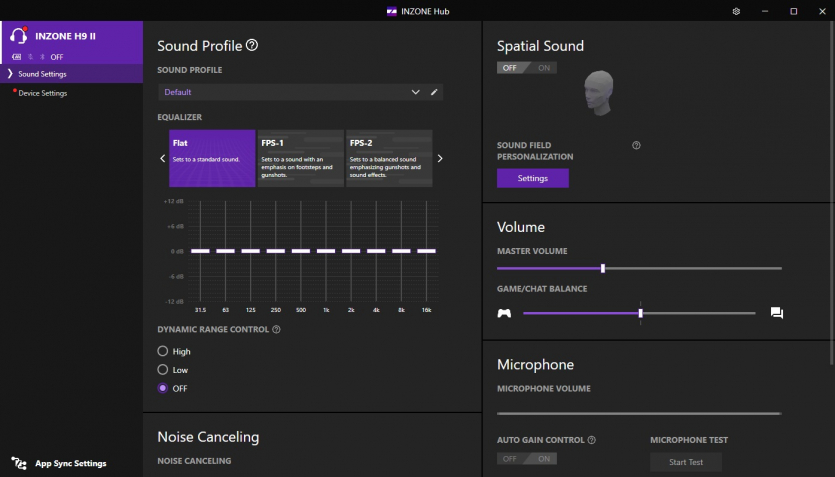Click the Dynamic Range Control help icon
Screen dimensions: 835x477
(276, 329)
